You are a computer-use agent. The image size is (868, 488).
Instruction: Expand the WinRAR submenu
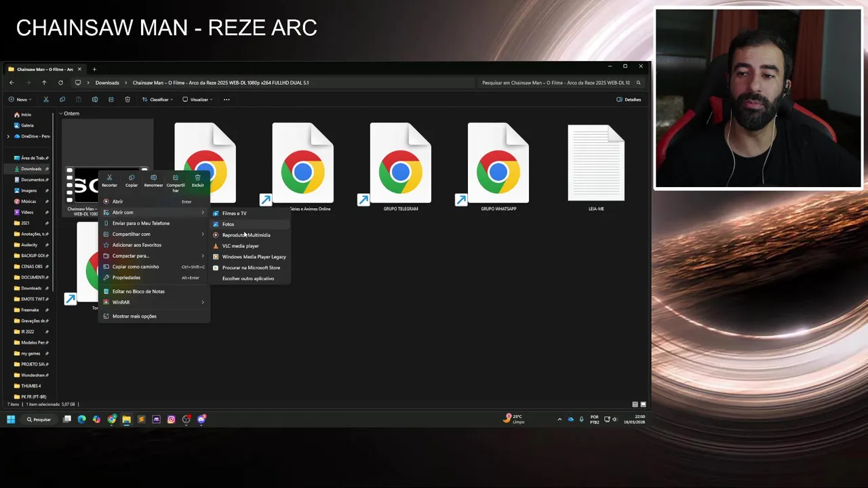(154, 302)
